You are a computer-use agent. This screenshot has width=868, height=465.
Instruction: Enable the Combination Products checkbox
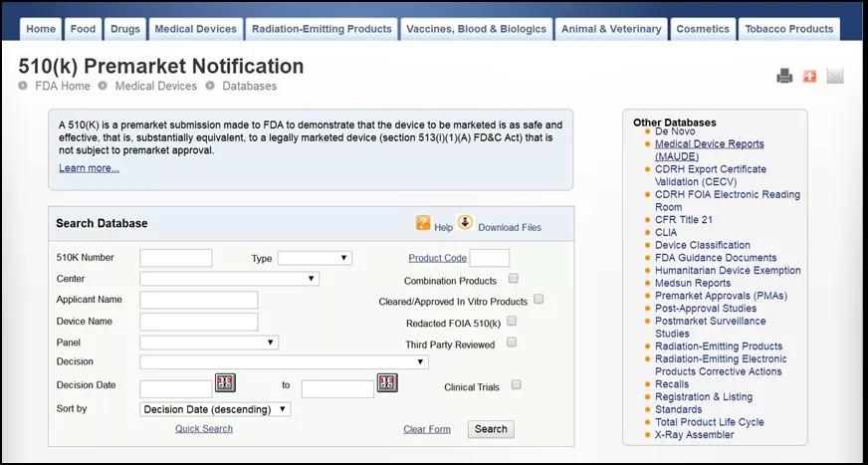(514, 279)
